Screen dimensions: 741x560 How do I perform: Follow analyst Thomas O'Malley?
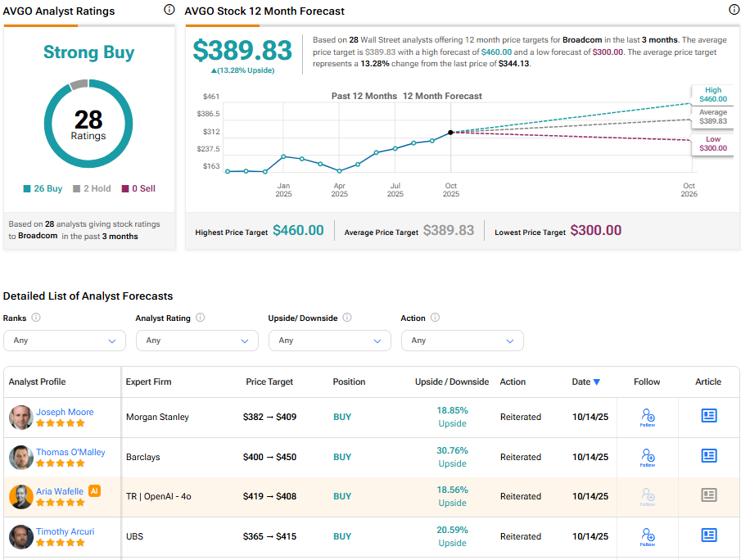coord(648,457)
